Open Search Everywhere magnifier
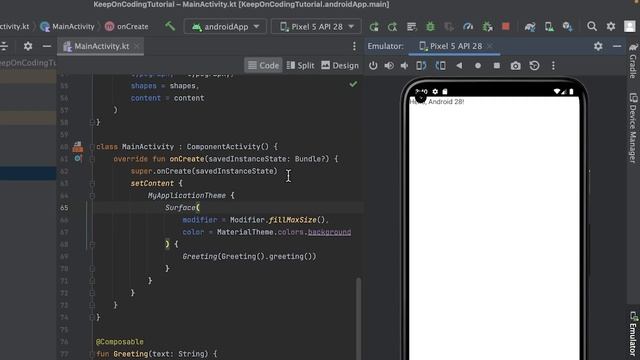Viewport: 640px width, 360px height. tap(592, 27)
